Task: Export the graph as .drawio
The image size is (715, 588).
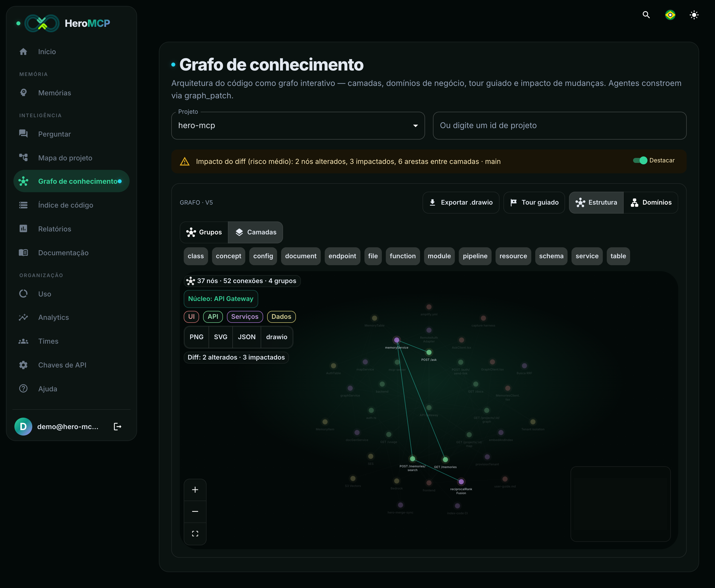Action: [461, 203]
